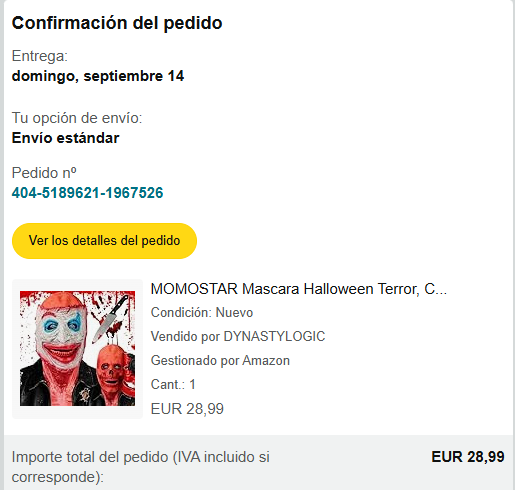Click the Condición: Nuevo line
Screen dimensions: 515x490
202,313
